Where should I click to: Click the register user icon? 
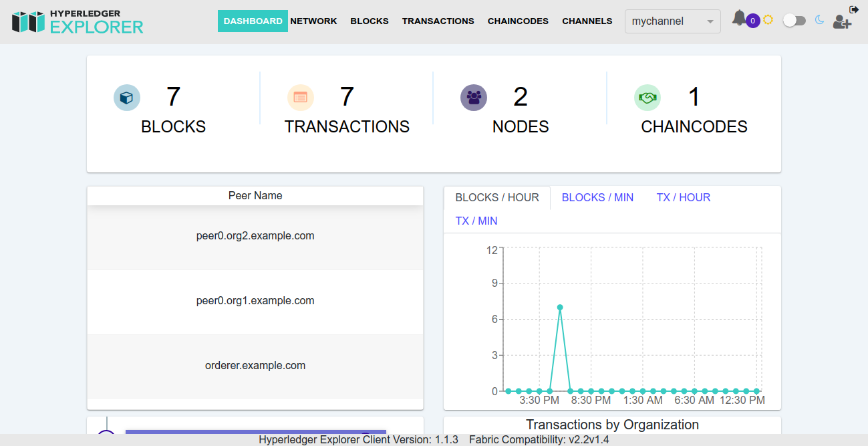point(842,22)
